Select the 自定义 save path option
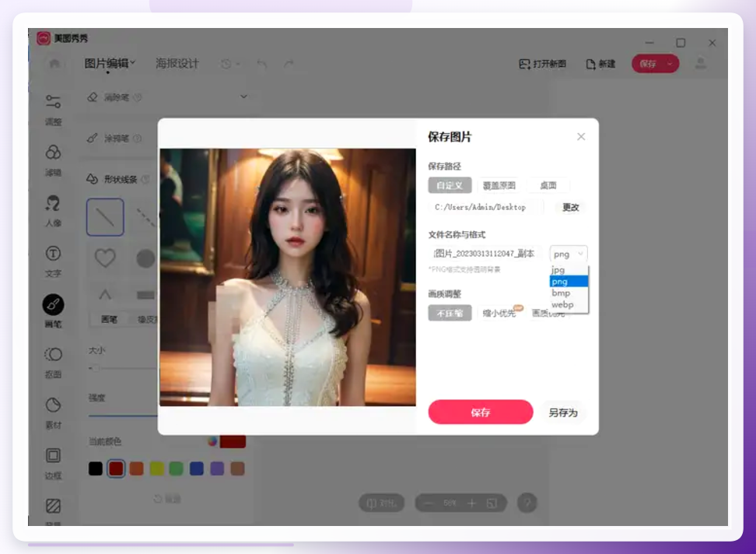Image resolution: width=756 pixels, height=554 pixels. (450, 185)
